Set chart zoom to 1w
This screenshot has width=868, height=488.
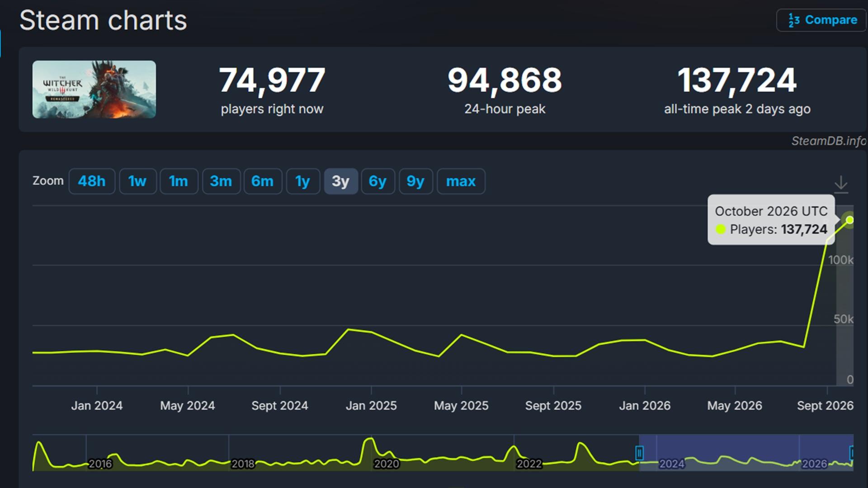tap(137, 181)
